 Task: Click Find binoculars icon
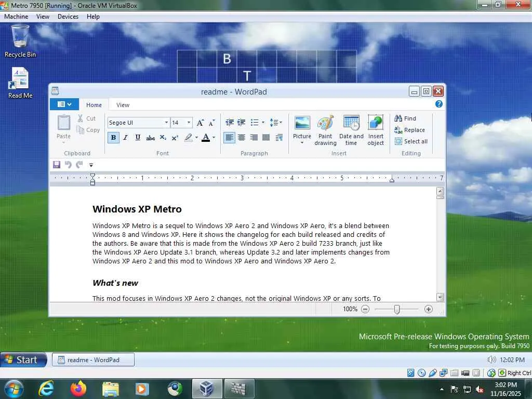click(398, 118)
